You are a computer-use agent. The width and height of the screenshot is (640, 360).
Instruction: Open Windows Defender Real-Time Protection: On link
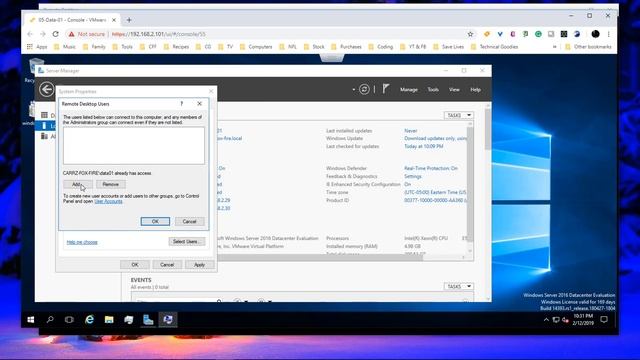431,168
